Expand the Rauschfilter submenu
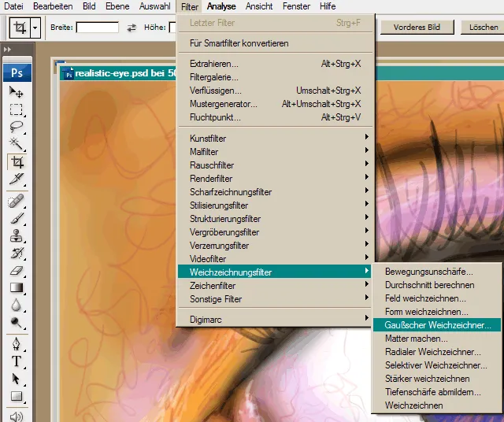The width and height of the screenshot is (504, 422). click(x=276, y=165)
